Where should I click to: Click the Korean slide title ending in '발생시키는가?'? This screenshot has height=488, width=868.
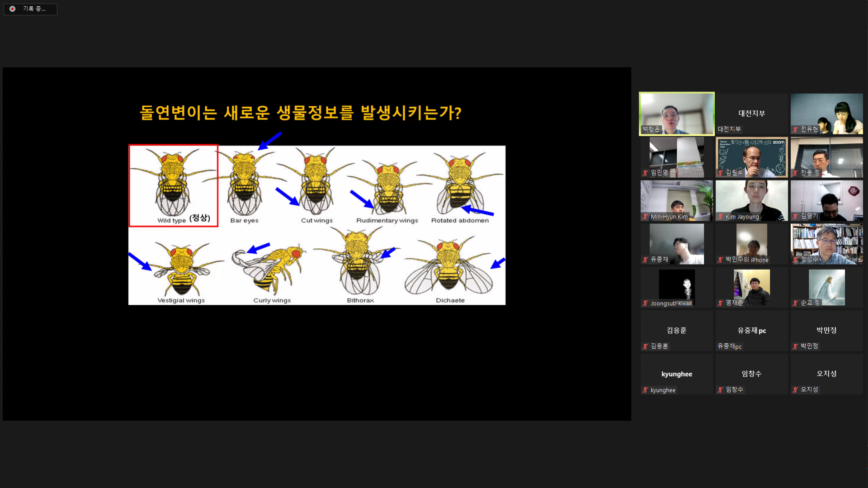point(301,113)
